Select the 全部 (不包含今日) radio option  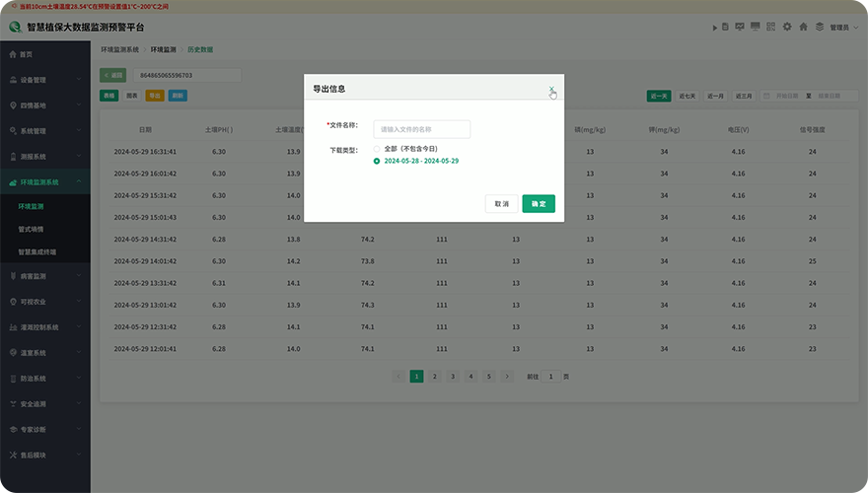point(377,148)
